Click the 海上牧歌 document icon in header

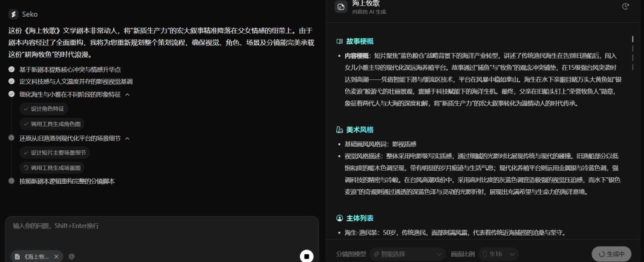(340, 7)
